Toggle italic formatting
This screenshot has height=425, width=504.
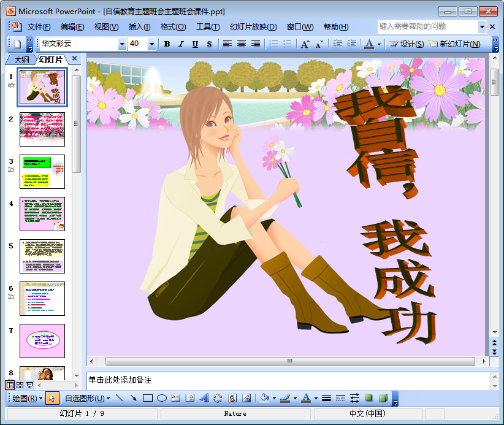(181, 44)
